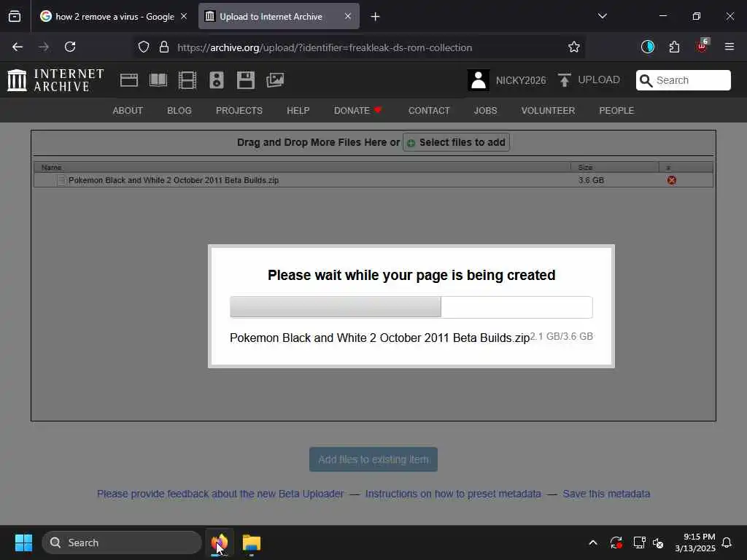Click the sync status tray icon
This screenshot has height=560, width=747.
(616, 542)
